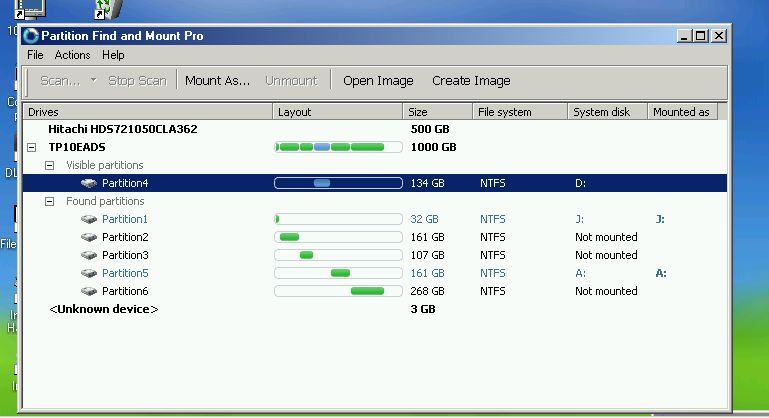Click the Open Image button
Image resolution: width=769 pixels, height=418 pixels.
coord(378,80)
